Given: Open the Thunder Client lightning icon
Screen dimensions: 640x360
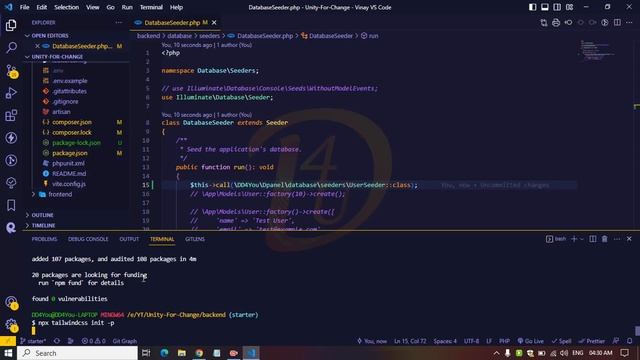Looking at the screenshot, I should coord(11,138).
